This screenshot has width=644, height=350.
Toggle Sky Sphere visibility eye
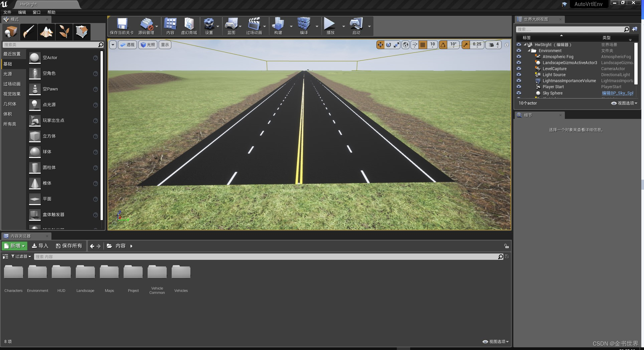coord(519,93)
